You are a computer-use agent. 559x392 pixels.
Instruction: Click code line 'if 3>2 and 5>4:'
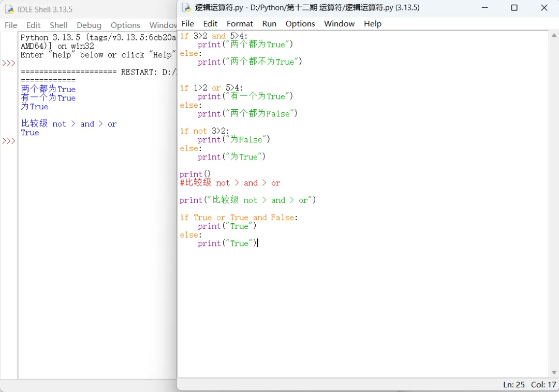(x=214, y=36)
